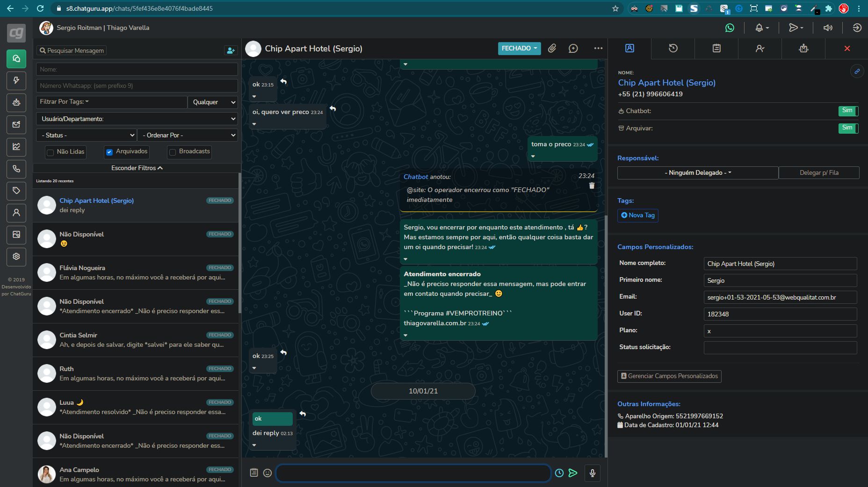Click the Pesquisar Mensagem search field
This screenshot has height=487, width=868.
tap(72, 50)
